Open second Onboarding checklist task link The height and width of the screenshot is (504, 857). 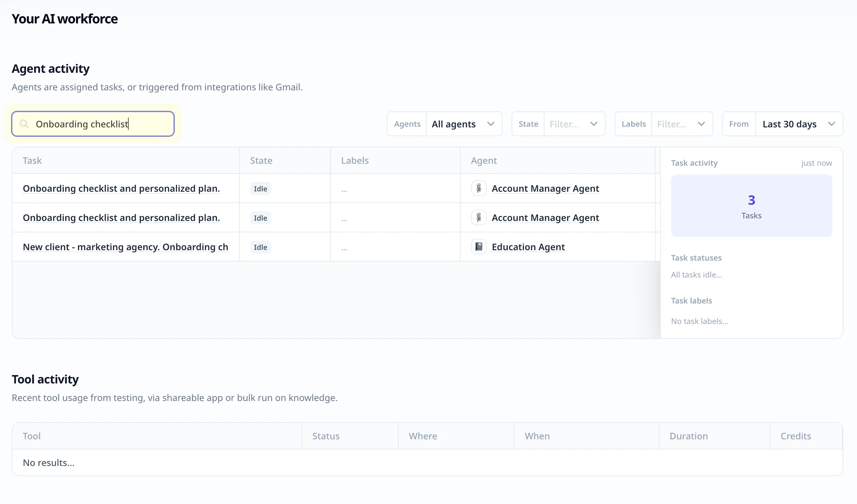(x=121, y=217)
